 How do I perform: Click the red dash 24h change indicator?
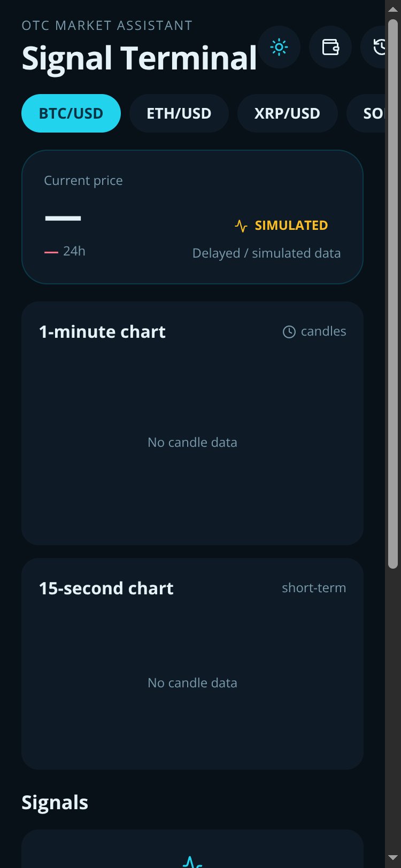pyautogui.click(x=51, y=252)
